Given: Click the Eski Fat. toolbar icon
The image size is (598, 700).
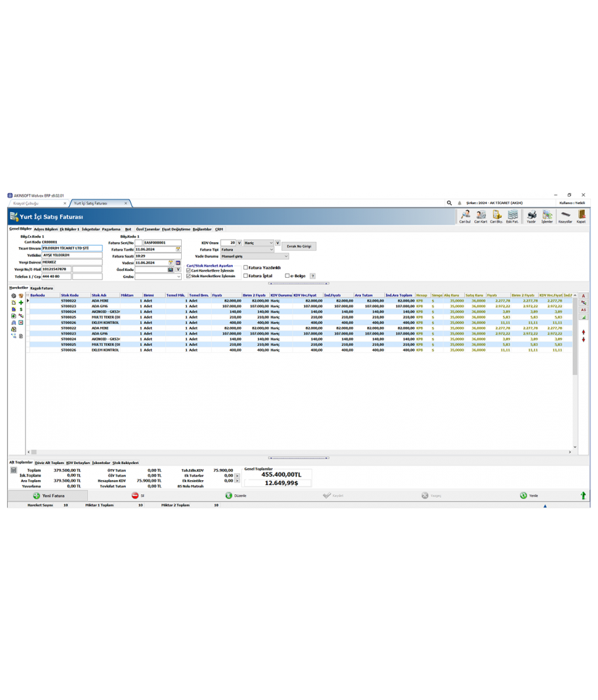Looking at the screenshot, I should point(513,214).
